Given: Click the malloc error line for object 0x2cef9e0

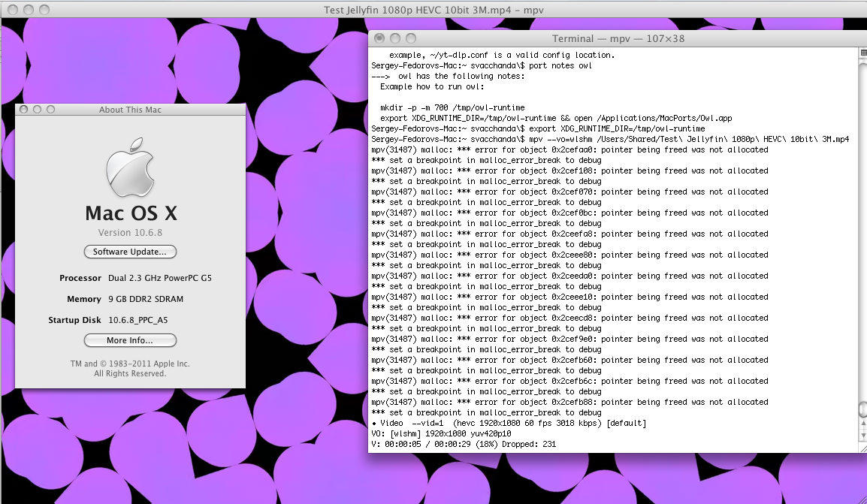Looking at the screenshot, I should tap(569, 339).
